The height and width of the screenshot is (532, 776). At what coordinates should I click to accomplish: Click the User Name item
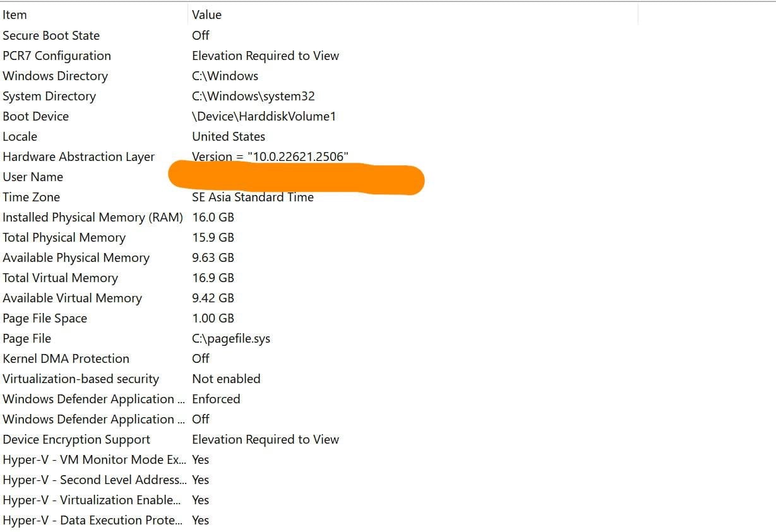33,177
